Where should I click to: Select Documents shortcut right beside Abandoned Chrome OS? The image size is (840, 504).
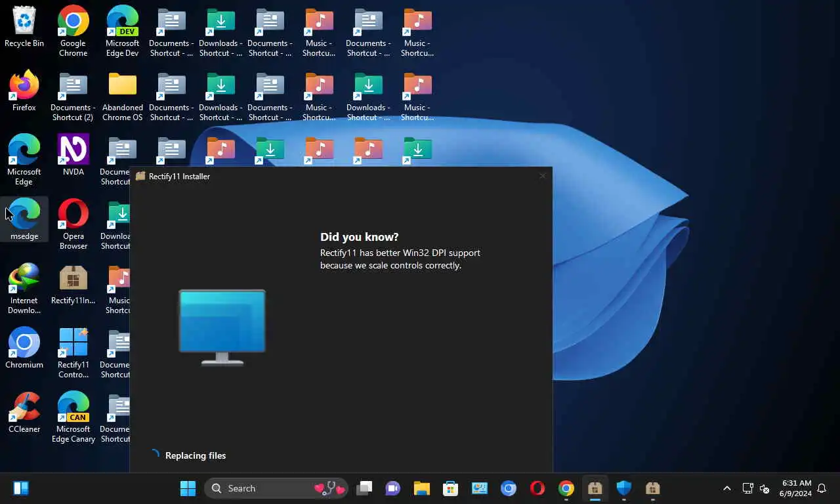tap(171, 96)
